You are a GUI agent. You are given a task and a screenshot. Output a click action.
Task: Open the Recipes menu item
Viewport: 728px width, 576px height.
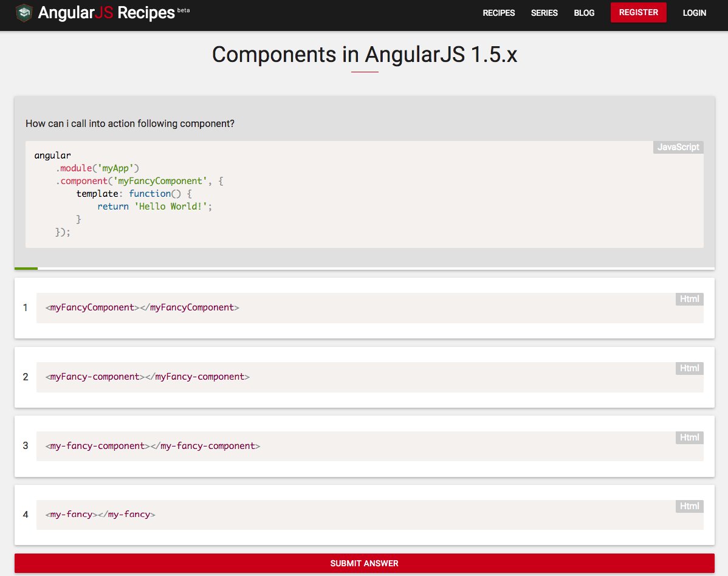pyautogui.click(x=499, y=13)
